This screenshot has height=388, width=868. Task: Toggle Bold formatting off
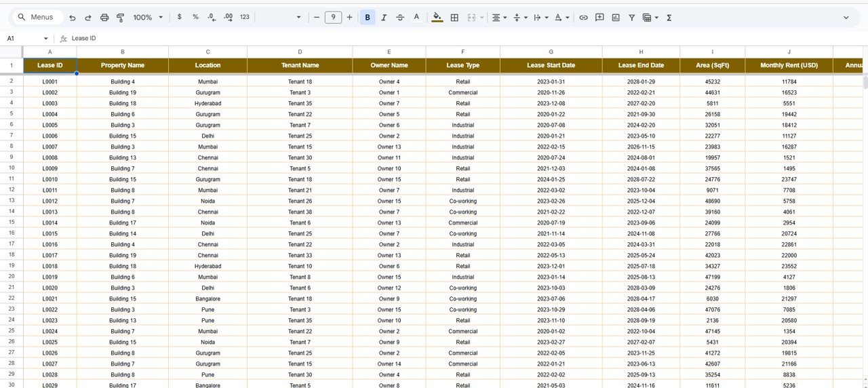[368, 18]
